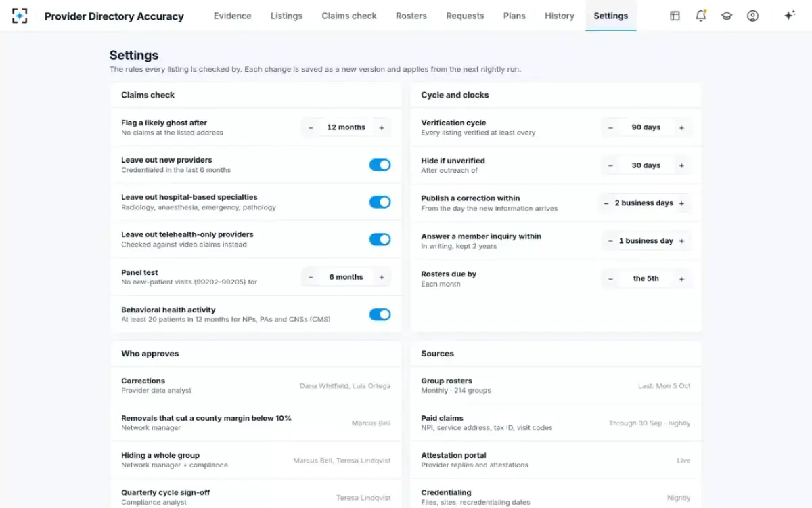Decrease Publish a correction within days

(606, 203)
